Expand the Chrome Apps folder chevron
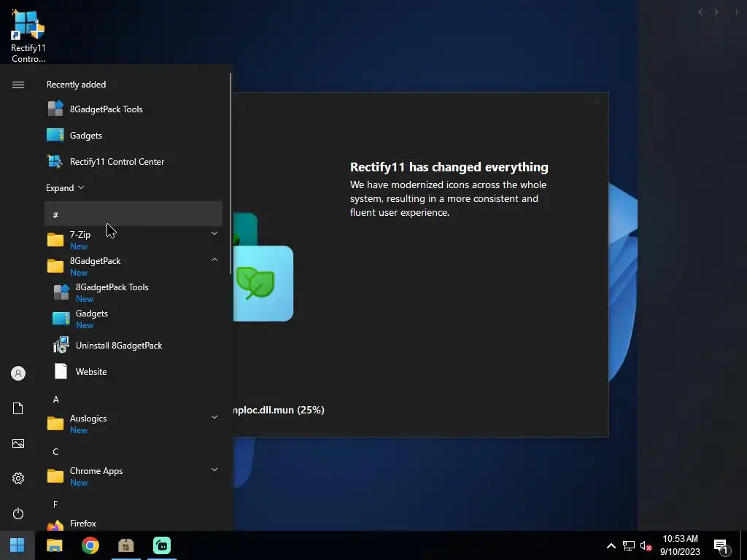 (214, 470)
